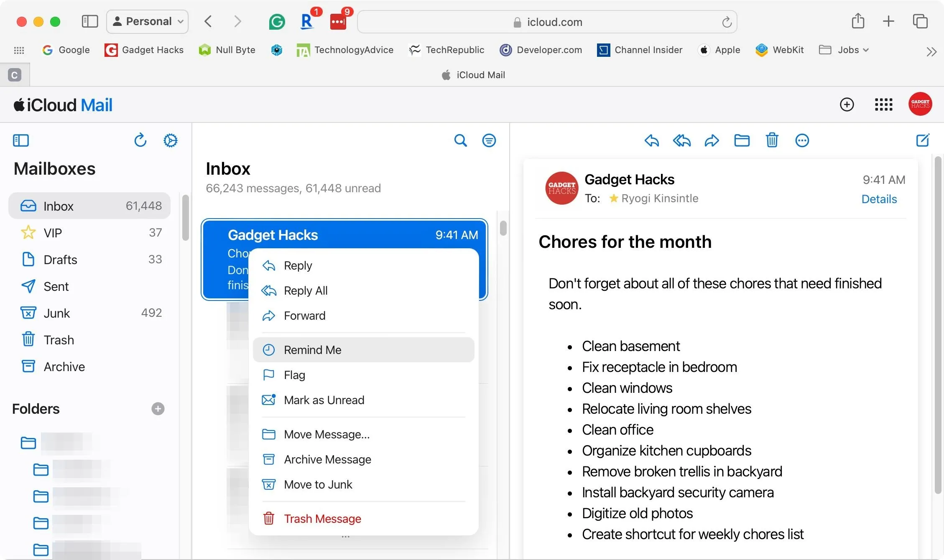This screenshot has height=560, width=944.
Task: Select Flag in the context menu
Action: (363, 375)
